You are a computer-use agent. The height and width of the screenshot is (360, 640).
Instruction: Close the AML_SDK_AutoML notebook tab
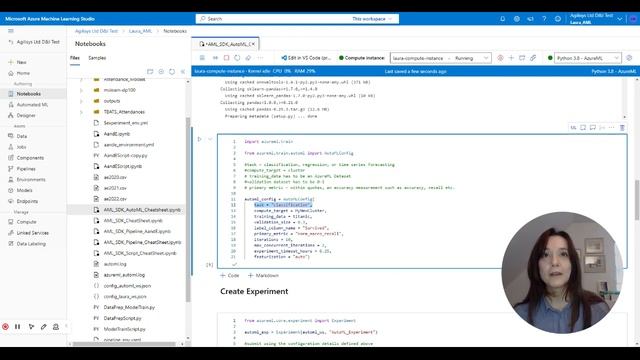tap(253, 44)
